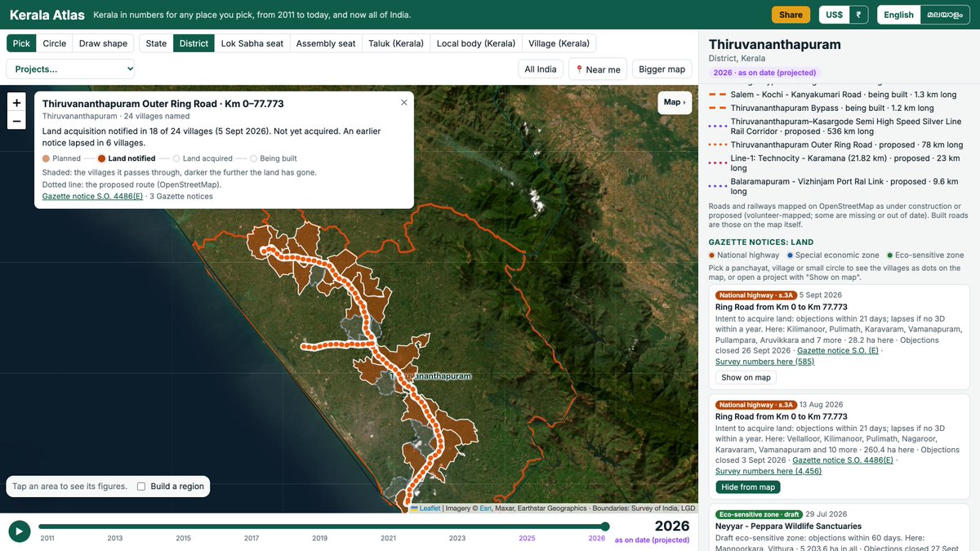Click Show on map for 5 Sept notice

pyautogui.click(x=746, y=377)
